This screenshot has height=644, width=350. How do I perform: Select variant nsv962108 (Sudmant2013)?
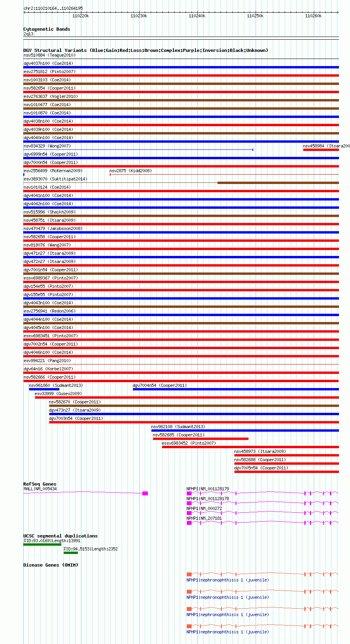click(x=178, y=427)
